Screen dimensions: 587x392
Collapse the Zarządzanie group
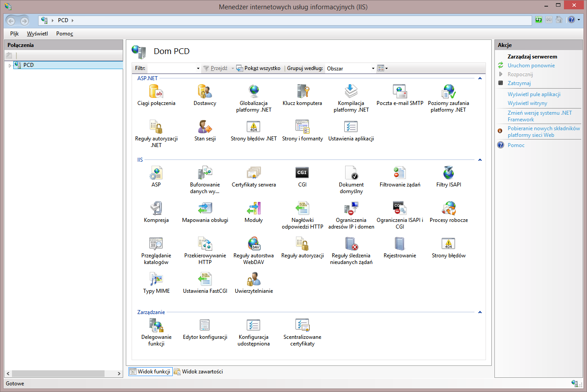click(x=480, y=312)
